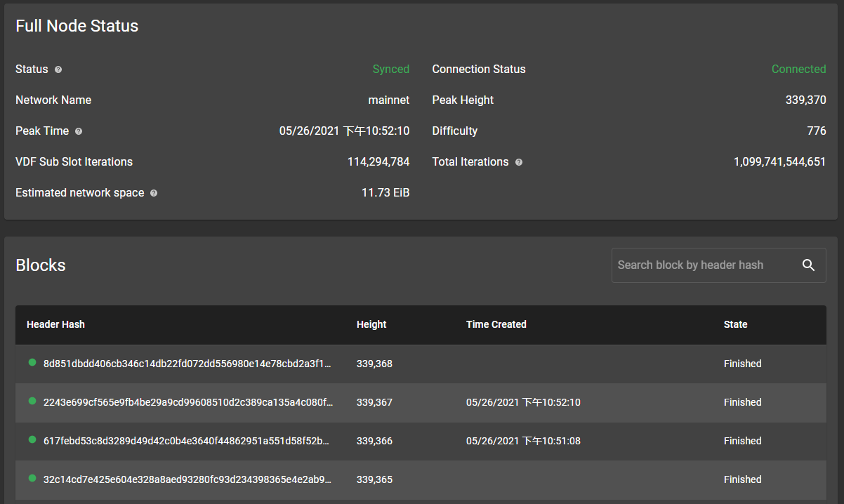Click the Blocks section heading
Viewport: 844px width, 504px height.
[41, 265]
